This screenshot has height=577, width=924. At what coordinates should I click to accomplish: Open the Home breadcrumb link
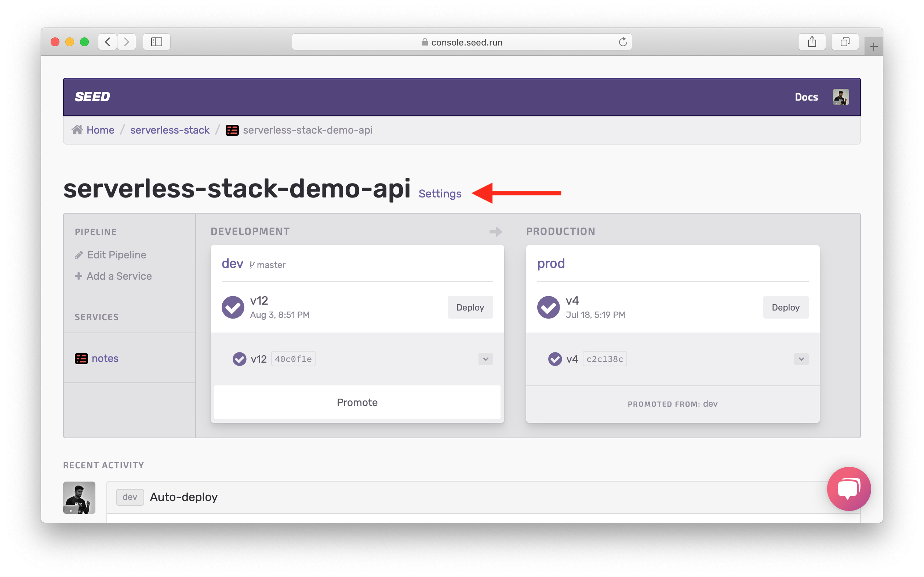click(x=100, y=130)
